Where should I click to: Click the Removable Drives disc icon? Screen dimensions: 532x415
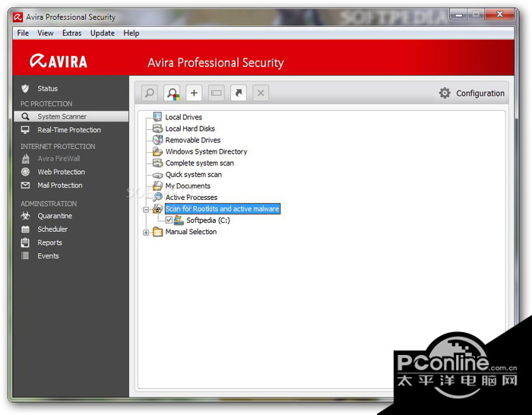(x=157, y=140)
